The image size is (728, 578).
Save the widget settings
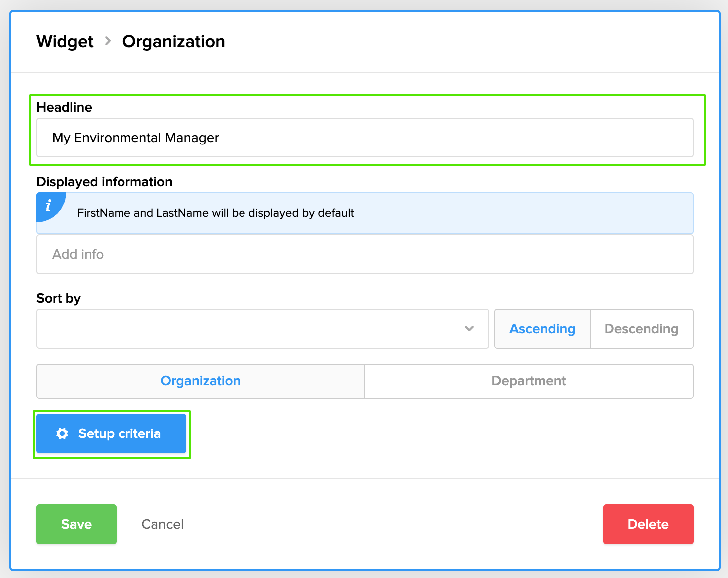tap(76, 524)
